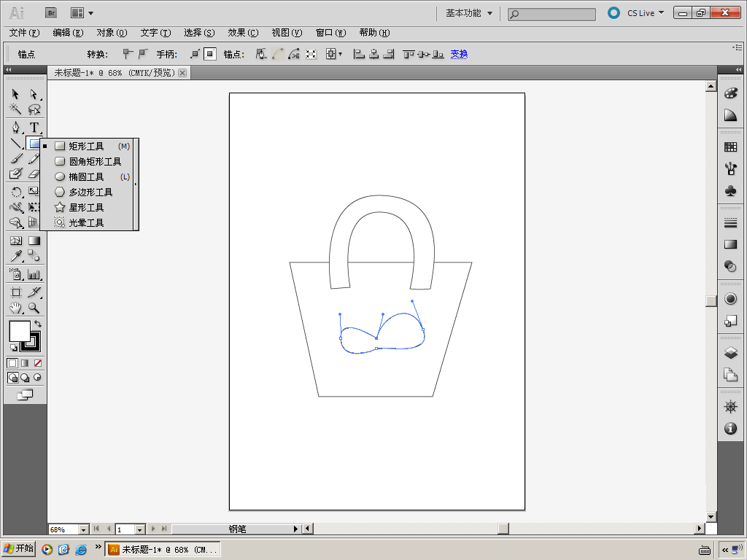Select the Column Graph tool
The height and width of the screenshot is (560, 747).
34,274
